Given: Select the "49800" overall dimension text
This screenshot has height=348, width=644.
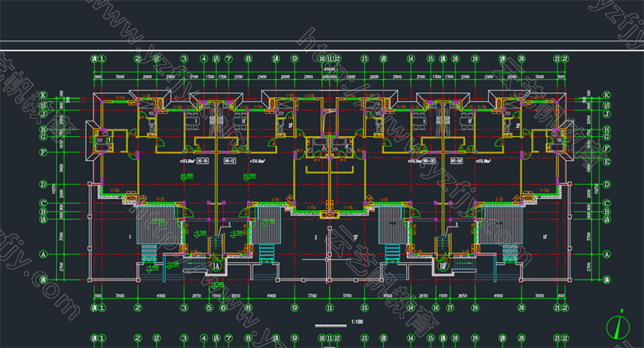Looking at the screenshot, I should pos(329,69).
